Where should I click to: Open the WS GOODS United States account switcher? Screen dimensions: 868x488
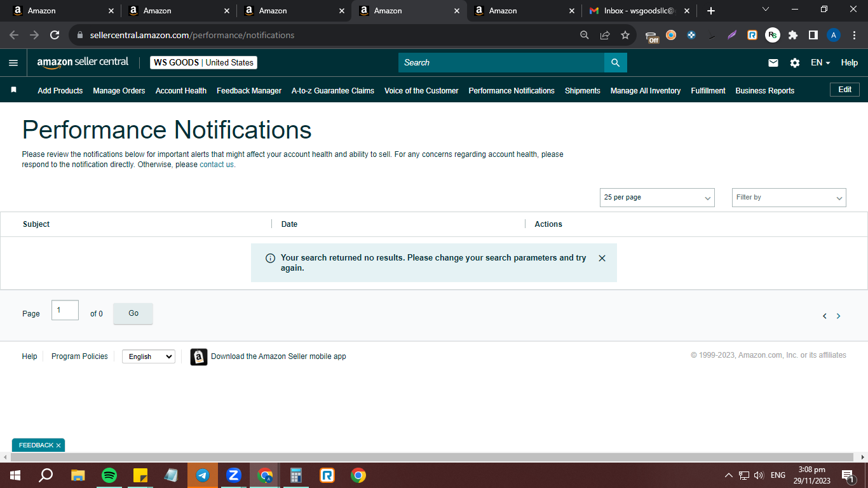tap(203, 63)
